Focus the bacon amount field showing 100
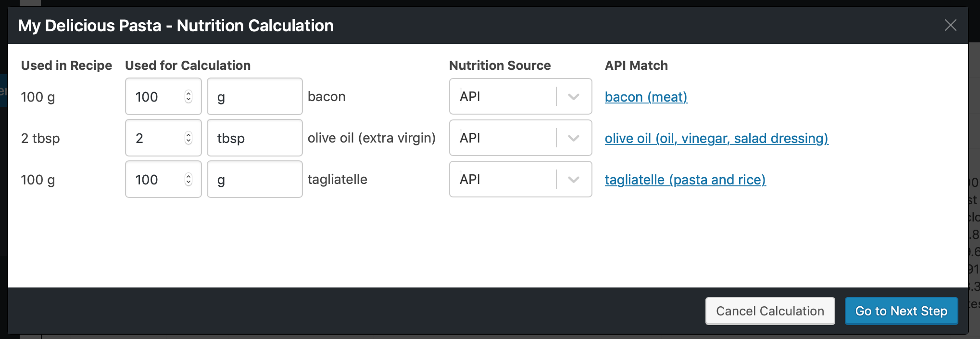 click(154, 97)
